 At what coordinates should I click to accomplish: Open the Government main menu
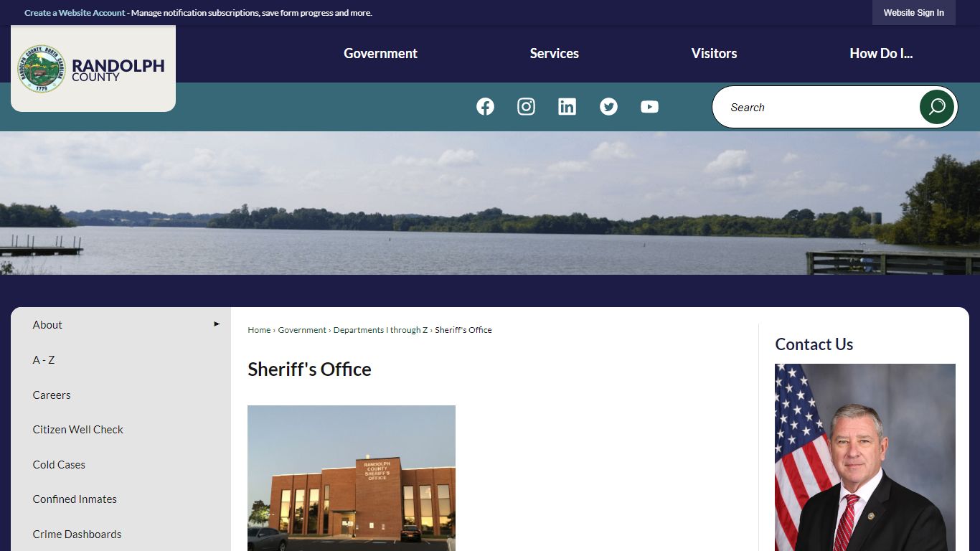(380, 54)
